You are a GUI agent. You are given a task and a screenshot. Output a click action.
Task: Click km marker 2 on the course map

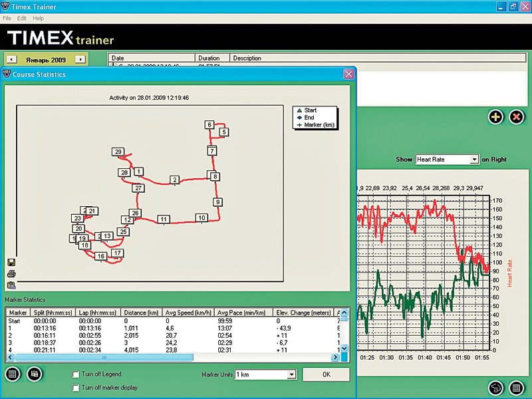coord(174,180)
